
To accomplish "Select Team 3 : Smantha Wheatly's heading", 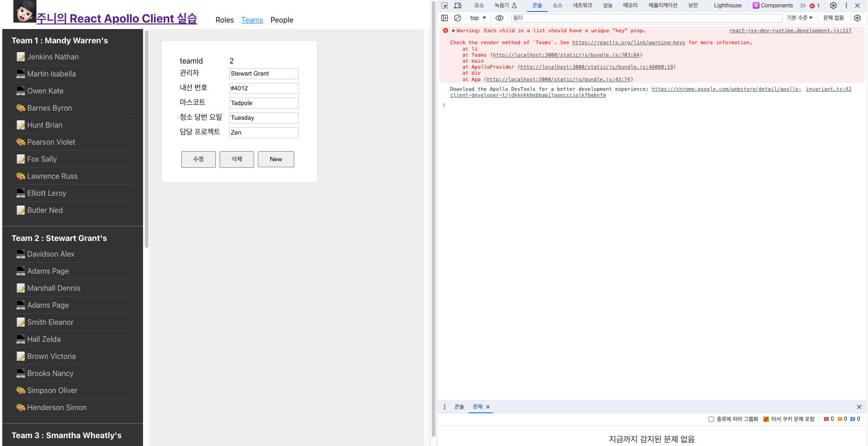I will (66, 435).
